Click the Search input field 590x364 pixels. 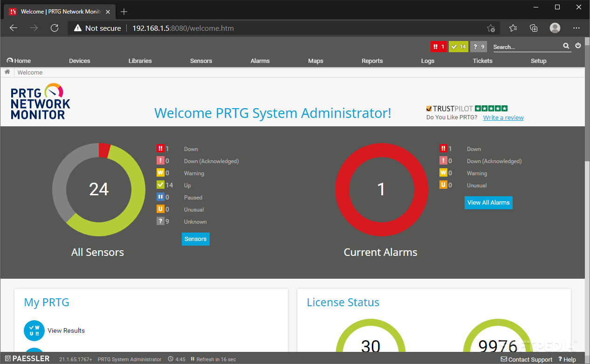click(x=527, y=47)
